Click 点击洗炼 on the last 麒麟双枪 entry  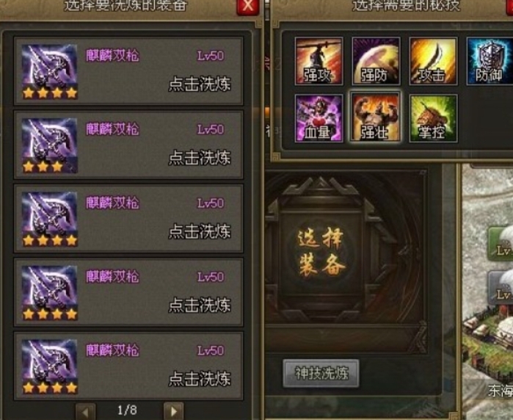(200, 379)
